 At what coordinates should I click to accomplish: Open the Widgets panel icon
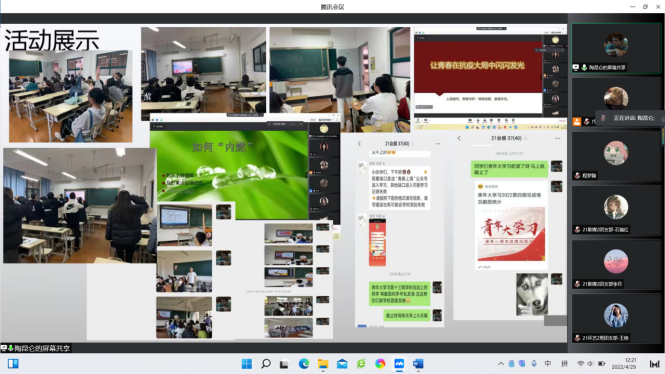pos(13,364)
